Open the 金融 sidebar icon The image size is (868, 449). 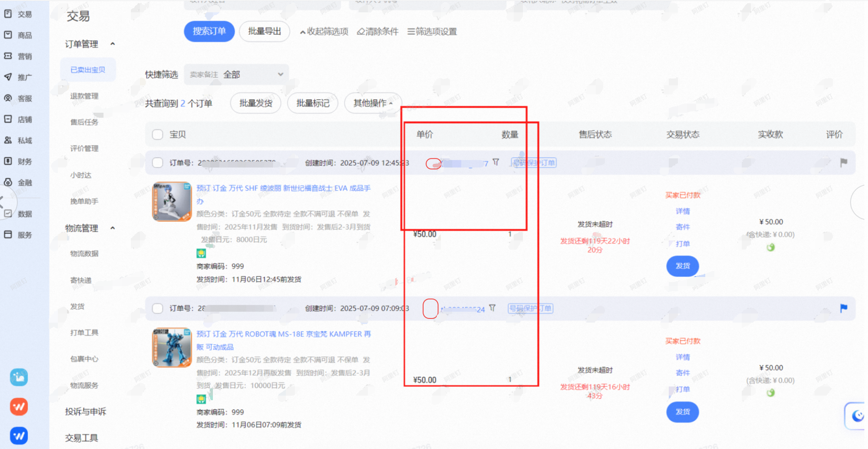tap(8, 182)
